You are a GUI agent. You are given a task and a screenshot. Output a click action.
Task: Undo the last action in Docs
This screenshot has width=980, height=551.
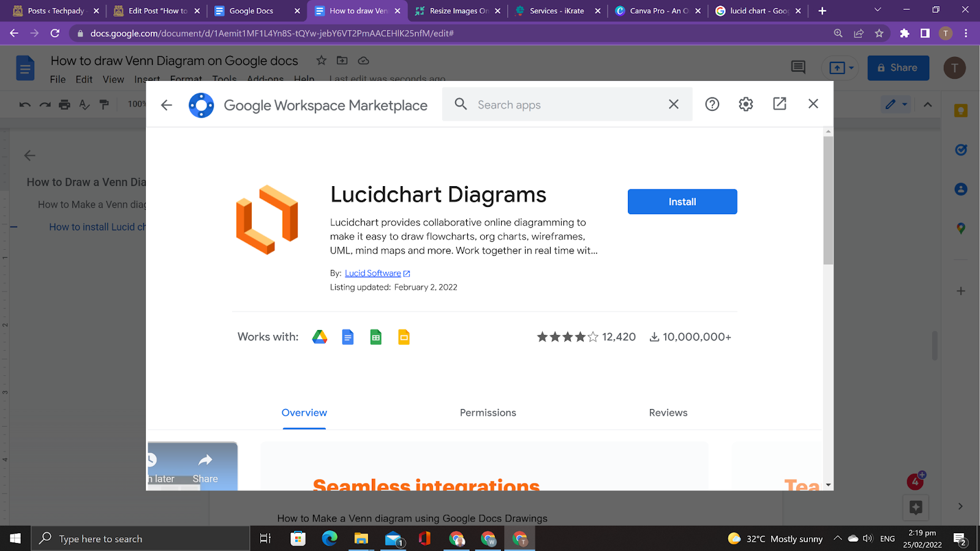point(25,105)
